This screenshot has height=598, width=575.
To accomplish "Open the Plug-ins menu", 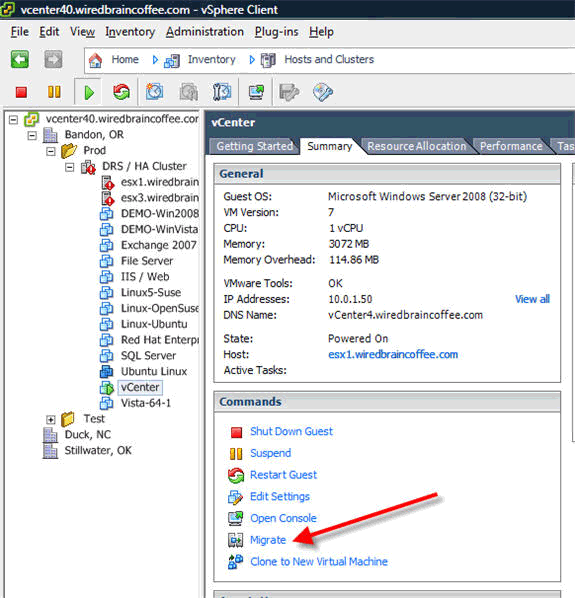I will coord(276,32).
